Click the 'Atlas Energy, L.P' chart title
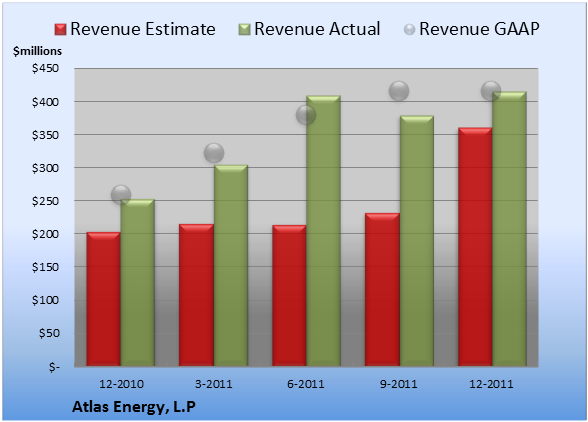Image resolution: width=588 pixels, height=422 pixels. (134, 407)
